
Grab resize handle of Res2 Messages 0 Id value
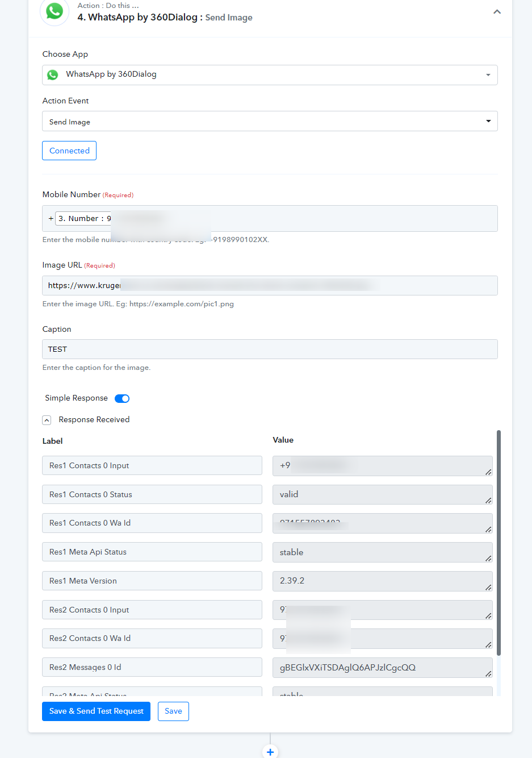pos(488,674)
